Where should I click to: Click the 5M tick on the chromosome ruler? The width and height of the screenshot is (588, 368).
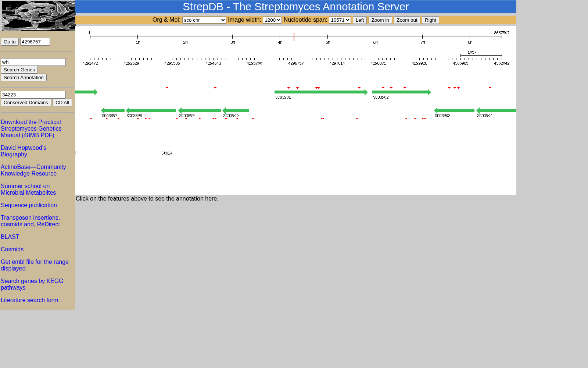(x=327, y=37)
